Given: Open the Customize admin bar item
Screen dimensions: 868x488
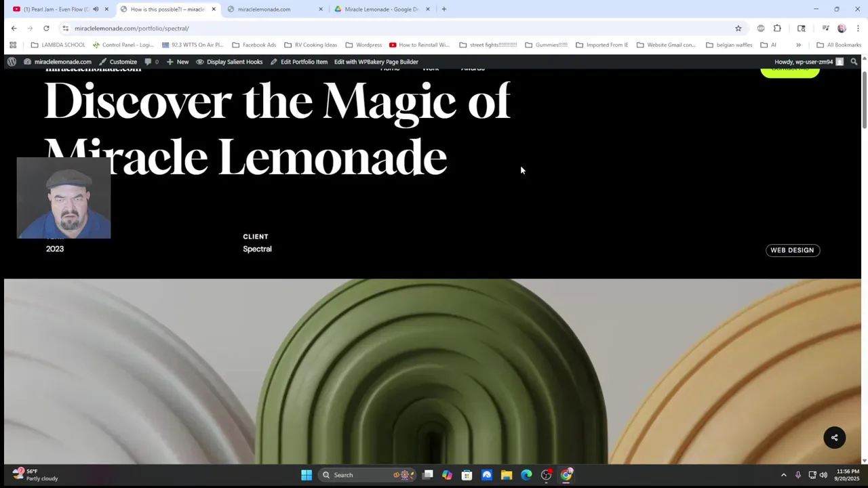Looking at the screenshot, I should (118, 62).
